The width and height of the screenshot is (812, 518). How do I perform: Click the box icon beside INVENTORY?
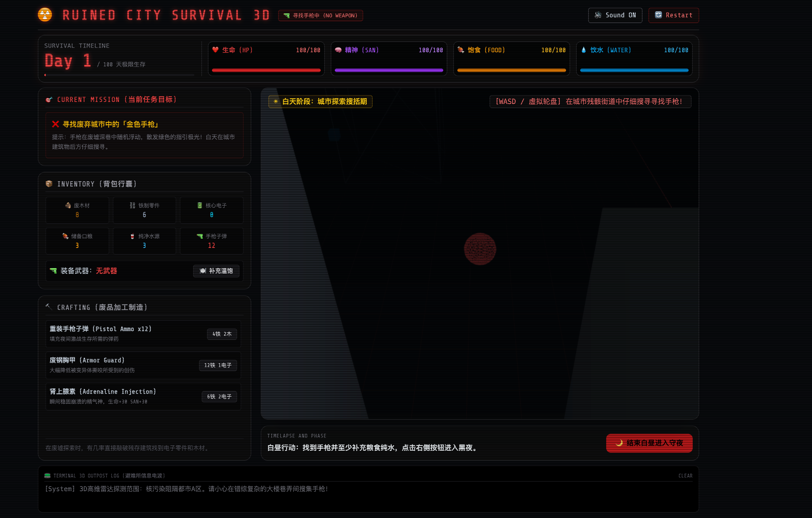click(49, 184)
